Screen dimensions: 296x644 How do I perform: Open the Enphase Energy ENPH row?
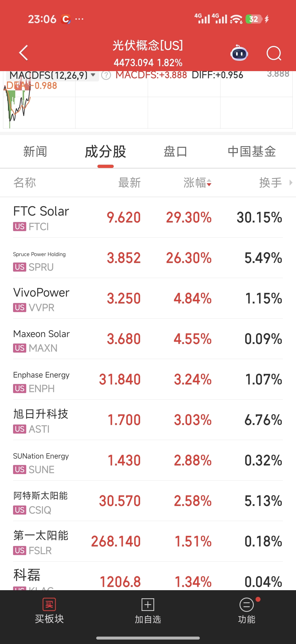[x=148, y=379]
